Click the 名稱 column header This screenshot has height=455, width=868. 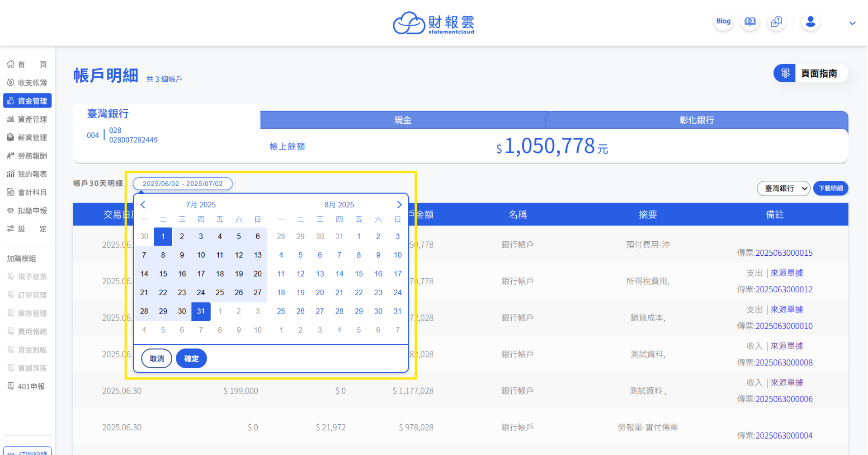coord(517,215)
